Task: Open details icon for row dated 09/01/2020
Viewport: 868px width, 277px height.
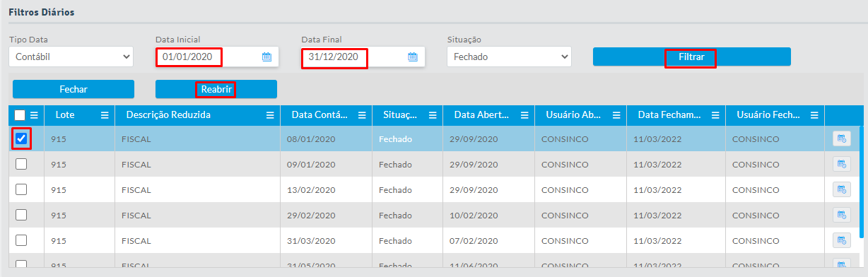Action: click(841, 165)
